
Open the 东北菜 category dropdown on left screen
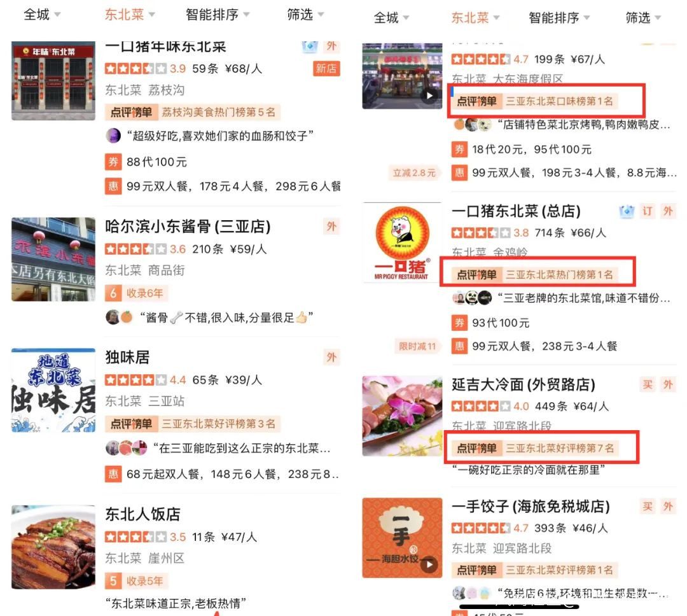pyautogui.click(x=129, y=15)
